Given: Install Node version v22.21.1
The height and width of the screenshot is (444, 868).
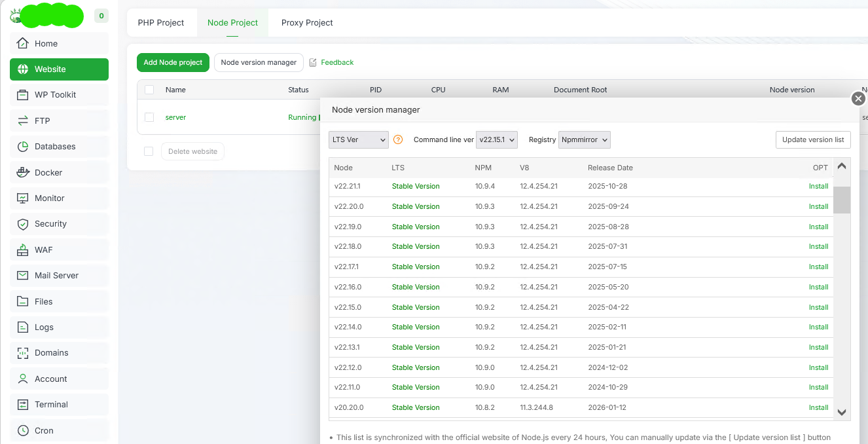Looking at the screenshot, I should [x=818, y=186].
